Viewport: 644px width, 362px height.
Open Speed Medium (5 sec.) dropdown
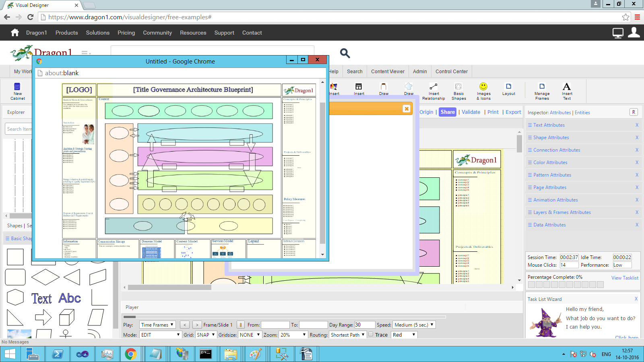(414, 325)
